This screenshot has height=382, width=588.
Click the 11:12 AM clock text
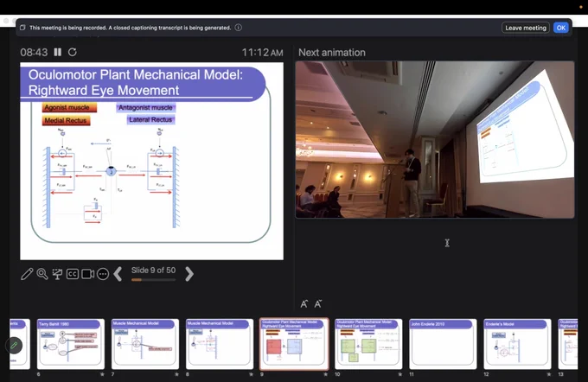(x=262, y=53)
